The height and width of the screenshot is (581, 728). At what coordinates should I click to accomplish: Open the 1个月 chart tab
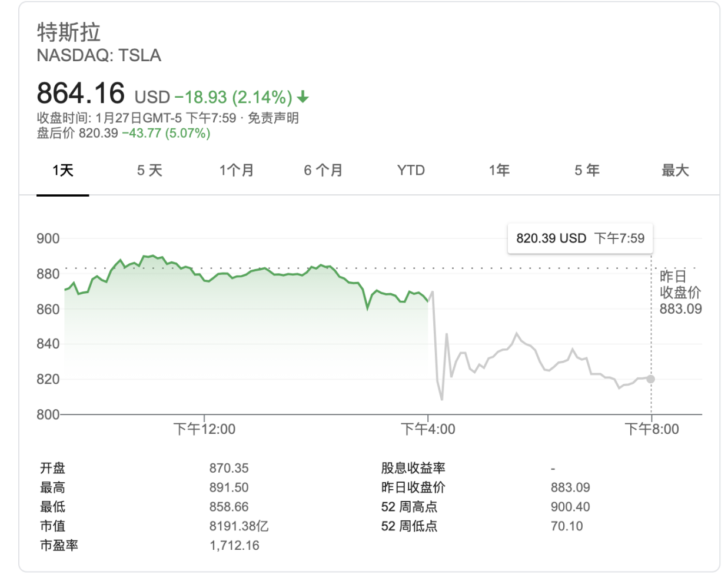point(237,171)
